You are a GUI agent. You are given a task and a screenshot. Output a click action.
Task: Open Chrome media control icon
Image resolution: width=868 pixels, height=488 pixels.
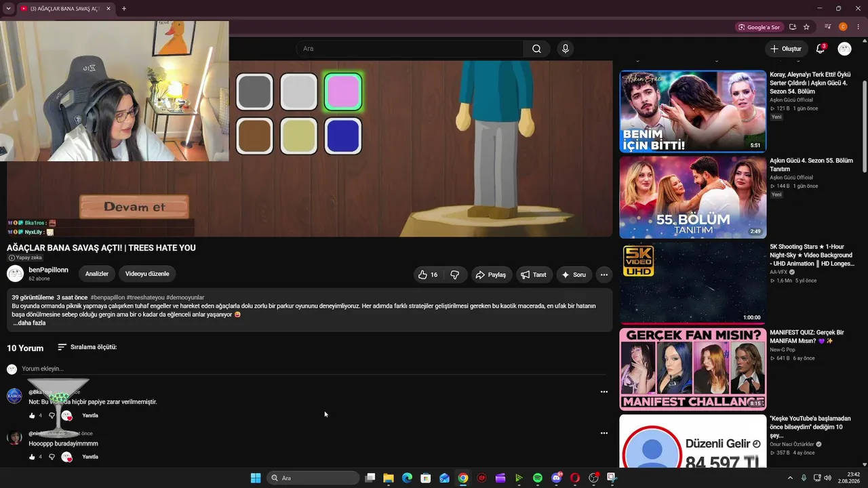coord(827,27)
